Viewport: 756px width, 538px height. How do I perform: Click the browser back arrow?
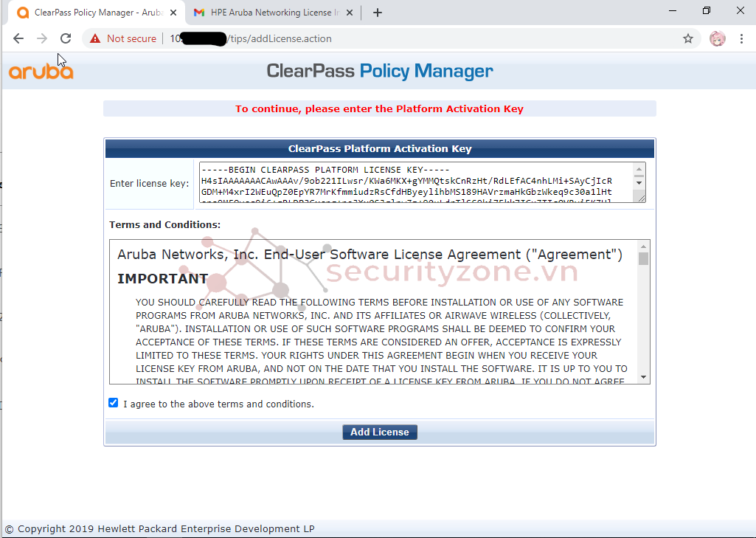18,38
